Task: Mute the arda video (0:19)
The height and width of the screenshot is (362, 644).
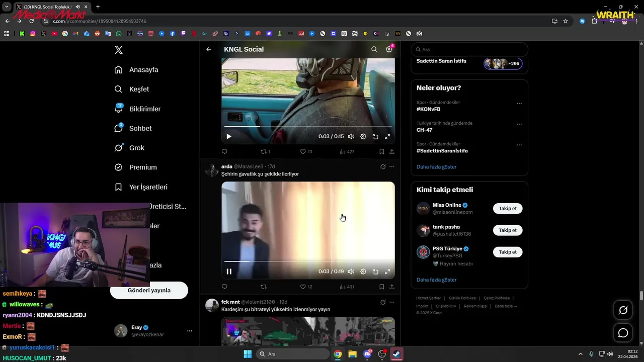Action: click(x=351, y=271)
